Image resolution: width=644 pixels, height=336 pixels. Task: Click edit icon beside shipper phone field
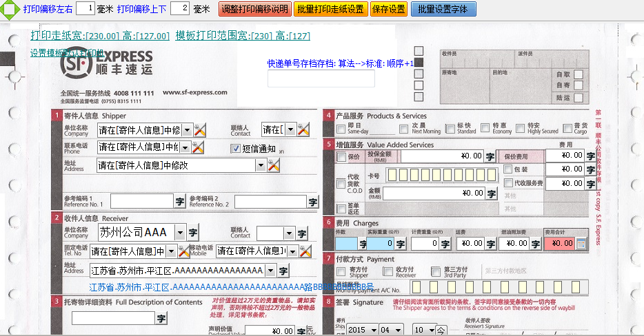(x=197, y=147)
